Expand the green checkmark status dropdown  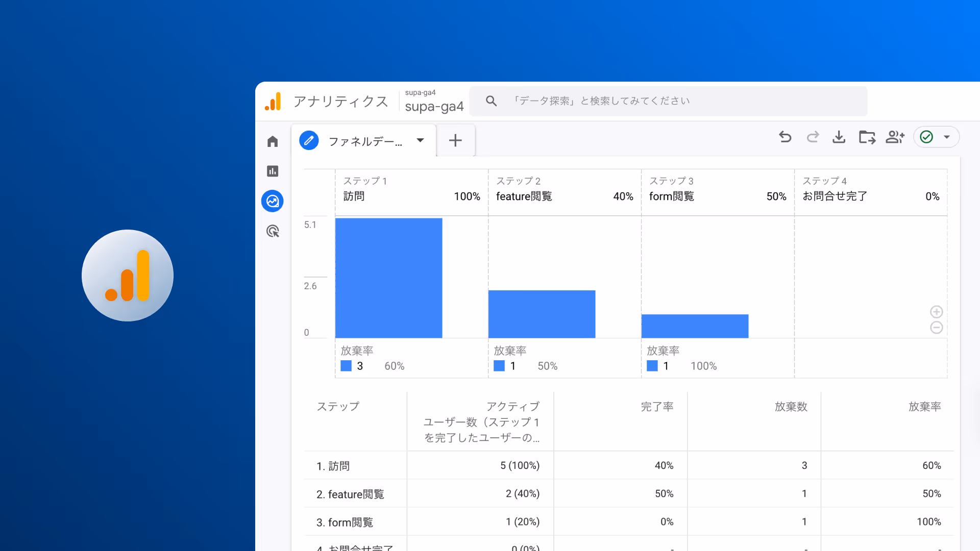[x=946, y=137]
